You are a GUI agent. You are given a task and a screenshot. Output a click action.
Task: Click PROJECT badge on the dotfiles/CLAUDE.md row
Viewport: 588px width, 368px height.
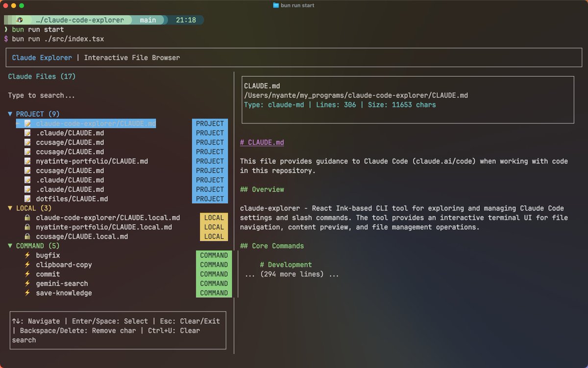coord(210,199)
